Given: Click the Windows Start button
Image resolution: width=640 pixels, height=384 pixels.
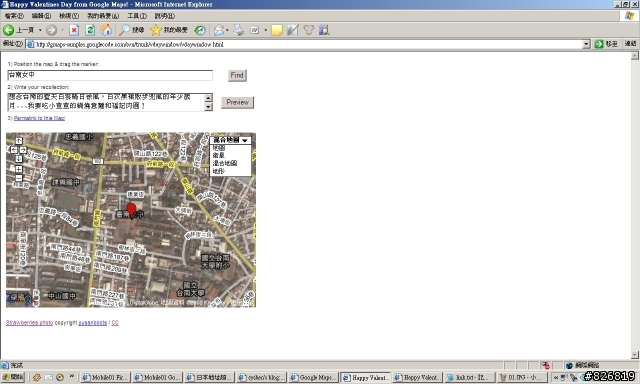Looking at the screenshot, I should click(13, 377).
